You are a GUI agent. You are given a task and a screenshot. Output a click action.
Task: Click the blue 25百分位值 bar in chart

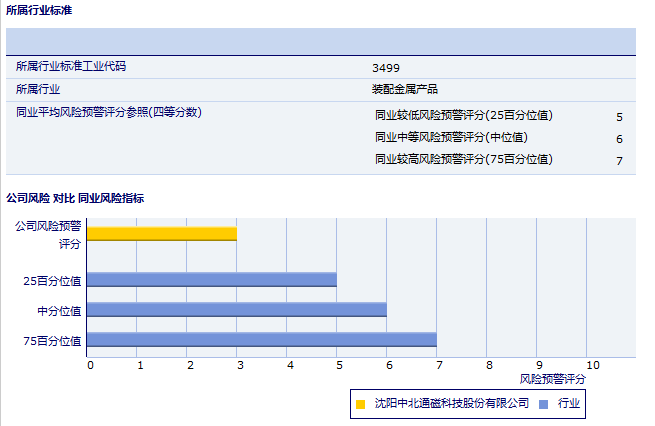point(212,281)
